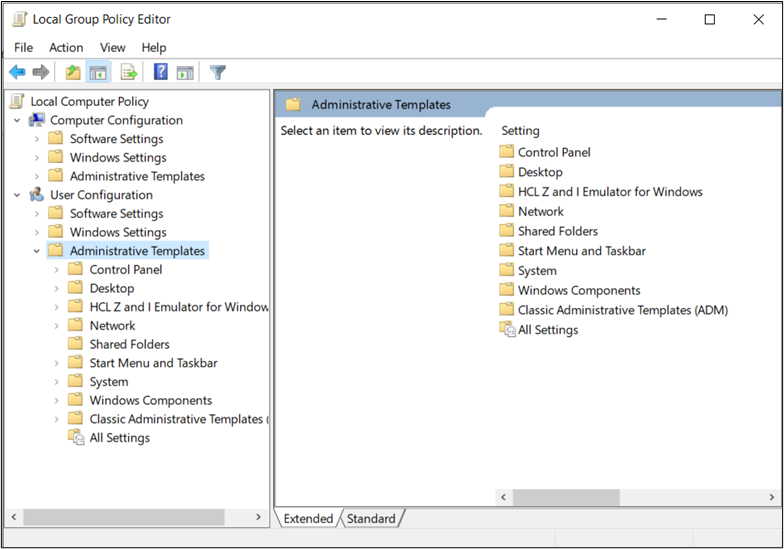Select the Extended tab
Image resolution: width=784 pixels, height=549 pixels.
click(x=308, y=518)
